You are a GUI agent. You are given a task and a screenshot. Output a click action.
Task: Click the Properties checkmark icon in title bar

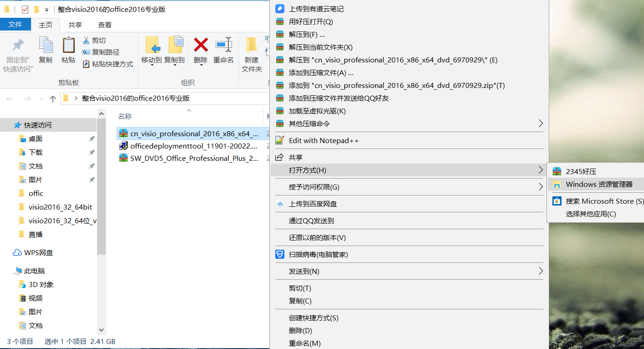click(25, 9)
